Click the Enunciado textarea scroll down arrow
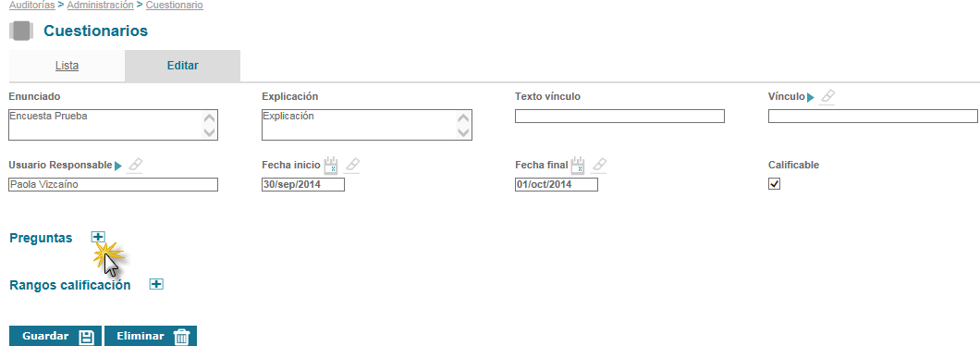The height and width of the screenshot is (346, 980). coord(210,132)
